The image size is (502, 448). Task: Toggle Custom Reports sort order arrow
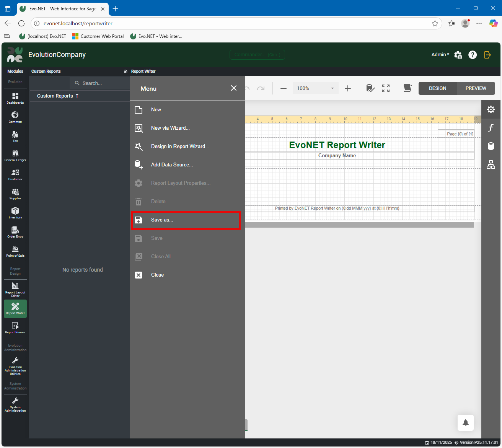[x=77, y=96]
